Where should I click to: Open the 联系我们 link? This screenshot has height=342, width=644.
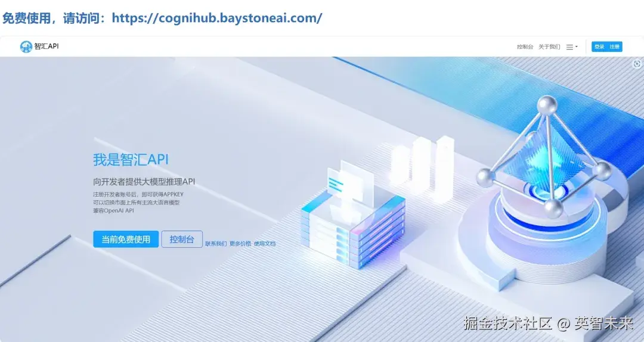216,244
